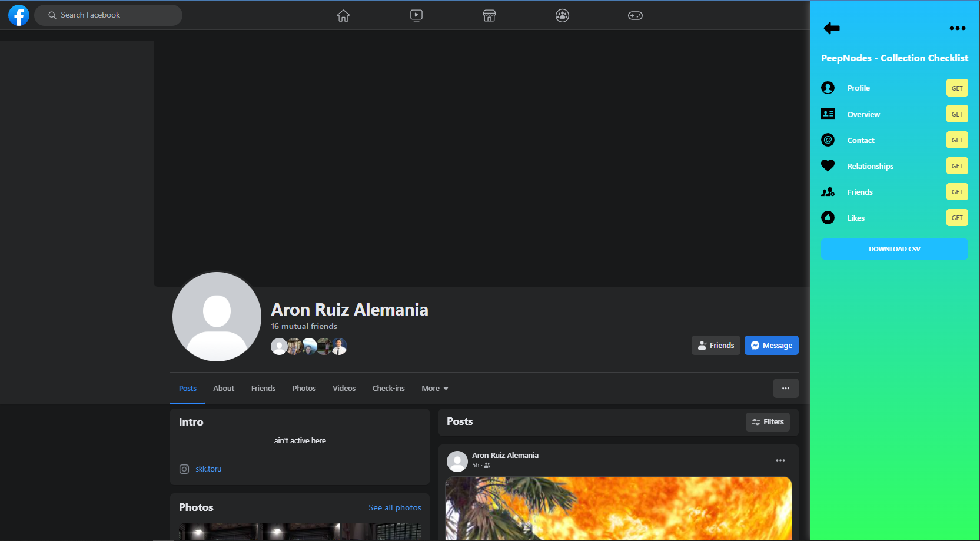Click the Search Facebook field
The image size is (980, 541).
(x=108, y=15)
